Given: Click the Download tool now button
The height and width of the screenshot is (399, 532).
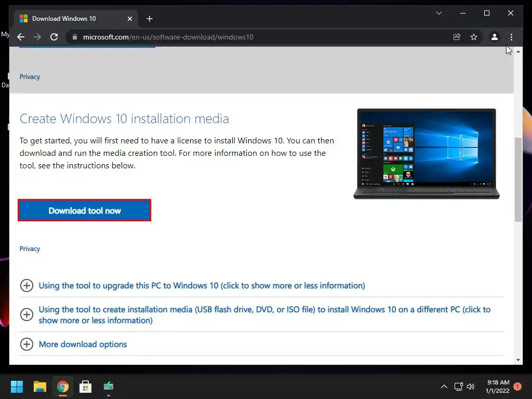Looking at the screenshot, I should click(x=85, y=210).
